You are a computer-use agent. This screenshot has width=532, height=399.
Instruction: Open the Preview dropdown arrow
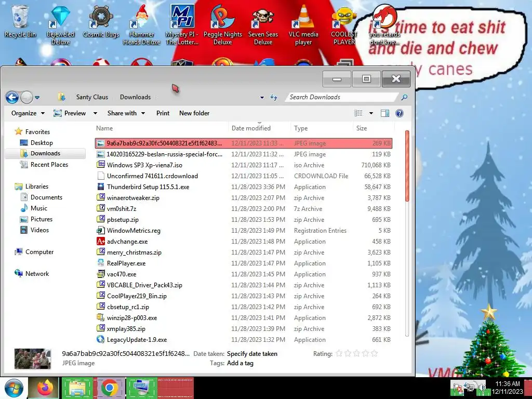[x=96, y=113]
